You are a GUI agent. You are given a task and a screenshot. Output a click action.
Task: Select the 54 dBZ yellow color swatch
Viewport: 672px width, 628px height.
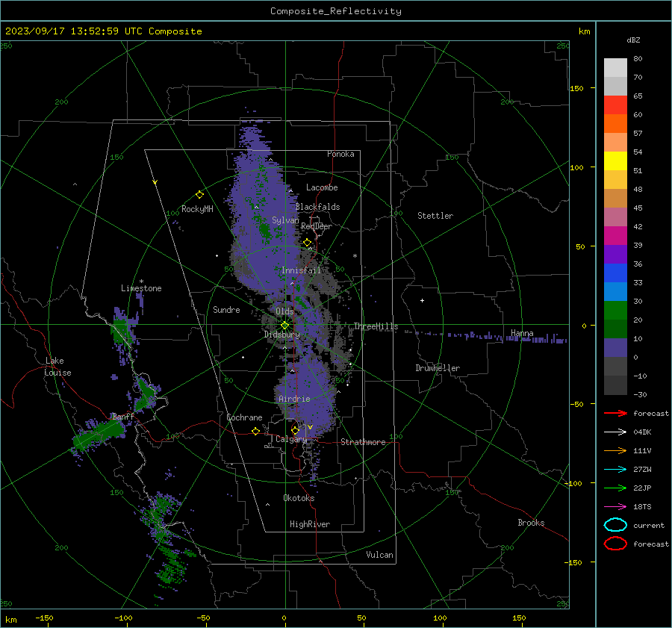[x=615, y=161]
